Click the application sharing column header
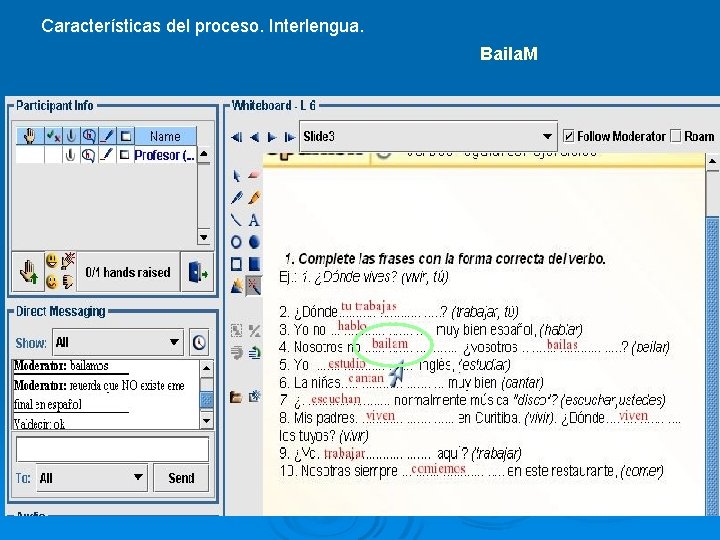 (125, 136)
